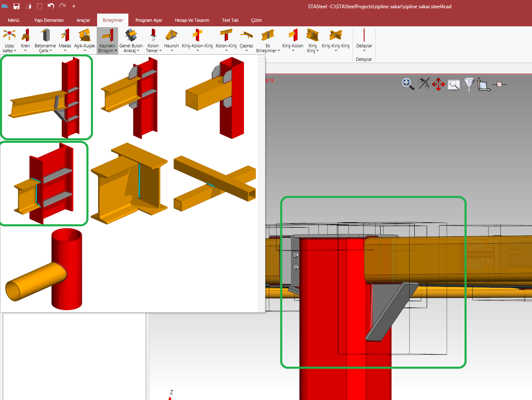Image resolution: width=532 pixels, height=400 pixels.
Task: Expand the Ek Birleşimler dropdown
Action: point(267,41)
